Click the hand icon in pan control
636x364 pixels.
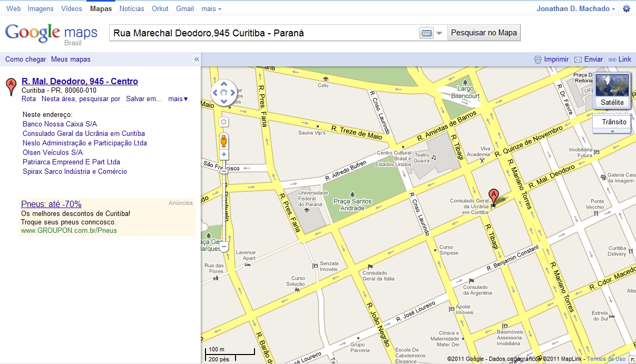click(x=223, y=93)
